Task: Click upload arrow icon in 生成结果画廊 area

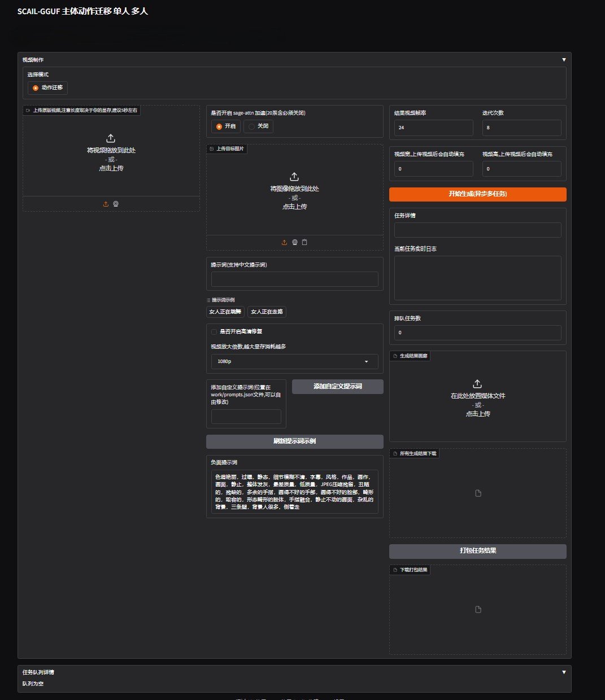Action: [x=477, y=384]
